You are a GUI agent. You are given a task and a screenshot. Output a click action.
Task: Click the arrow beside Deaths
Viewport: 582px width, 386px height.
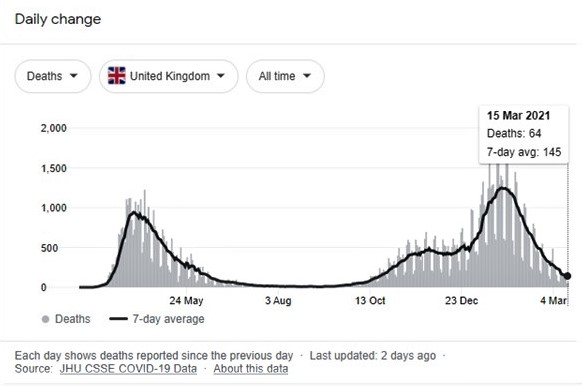73,76
